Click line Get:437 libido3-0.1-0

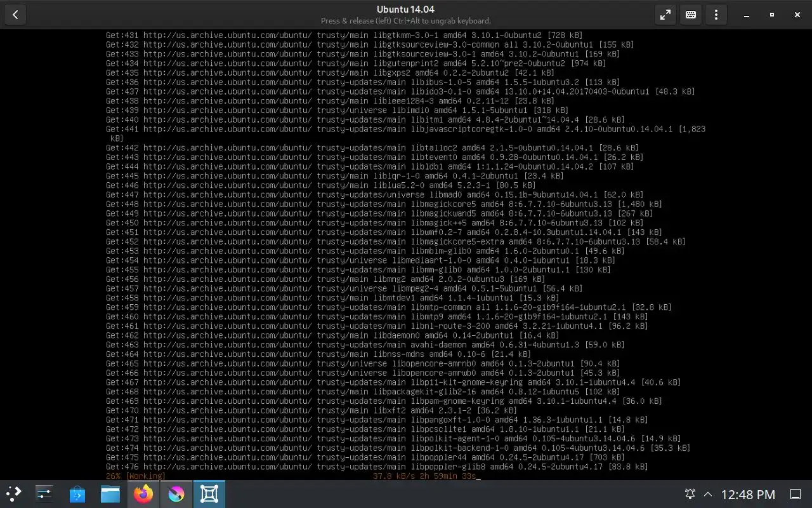(x=400, y=91)
